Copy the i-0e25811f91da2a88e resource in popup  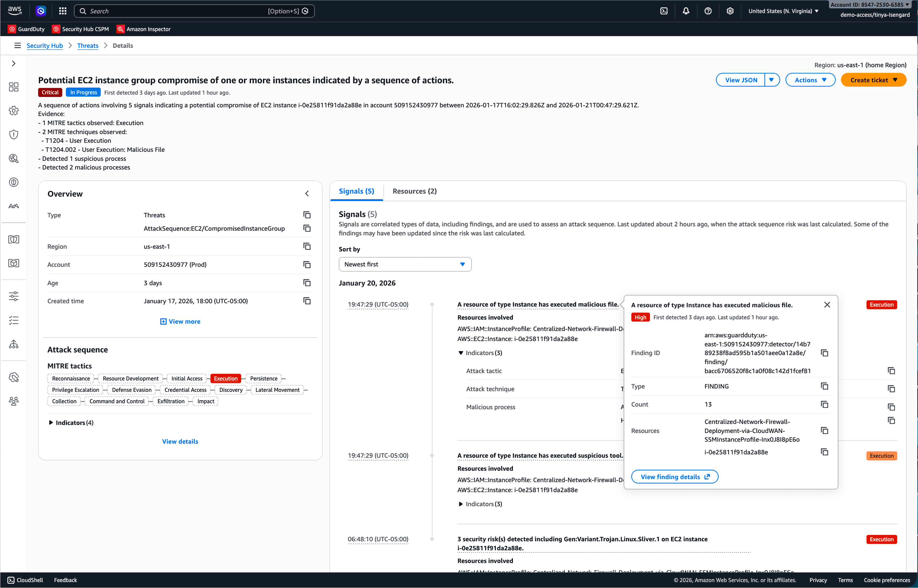tap(824, 452)
